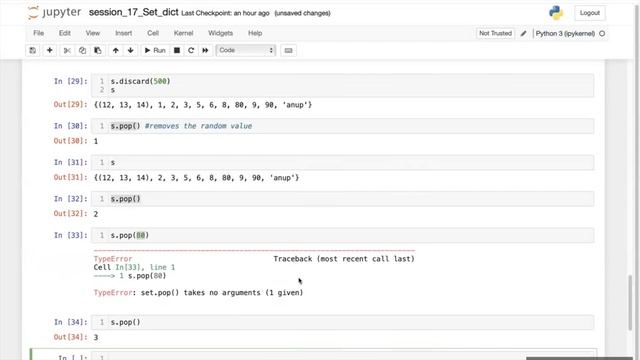This screenshot has width=640, height=360.
Task: Click code cell In [34] s.pop()
Action: [x=342, y=322]
